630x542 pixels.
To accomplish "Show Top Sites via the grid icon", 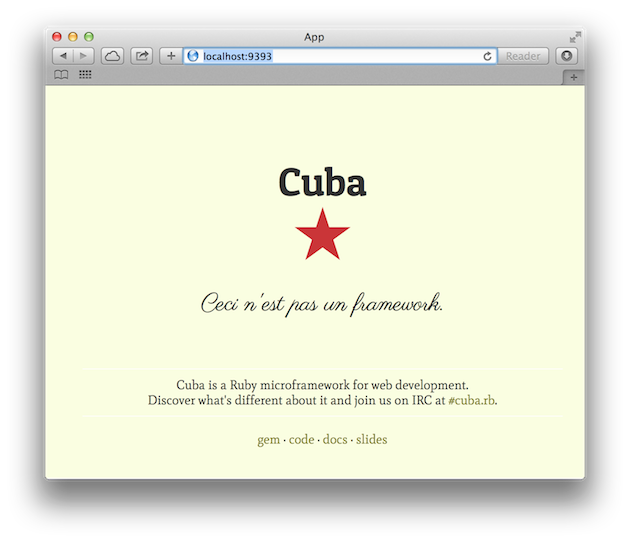I will pos(85,75).
